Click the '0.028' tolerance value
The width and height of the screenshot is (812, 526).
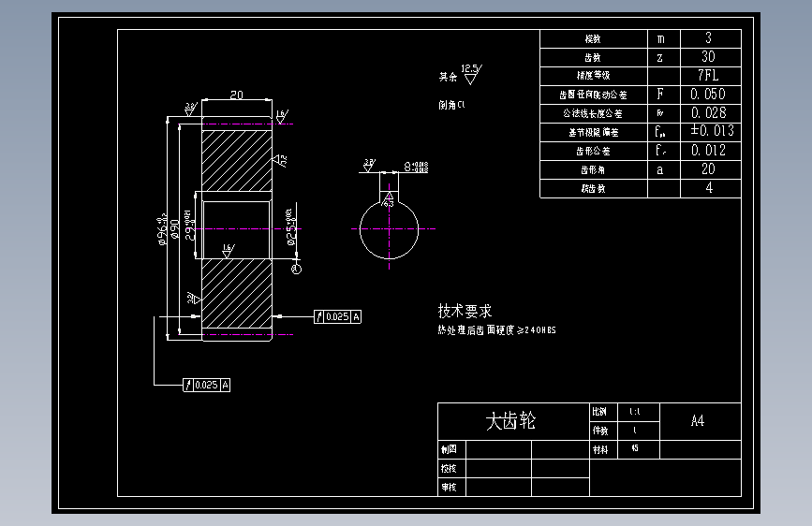708,113
